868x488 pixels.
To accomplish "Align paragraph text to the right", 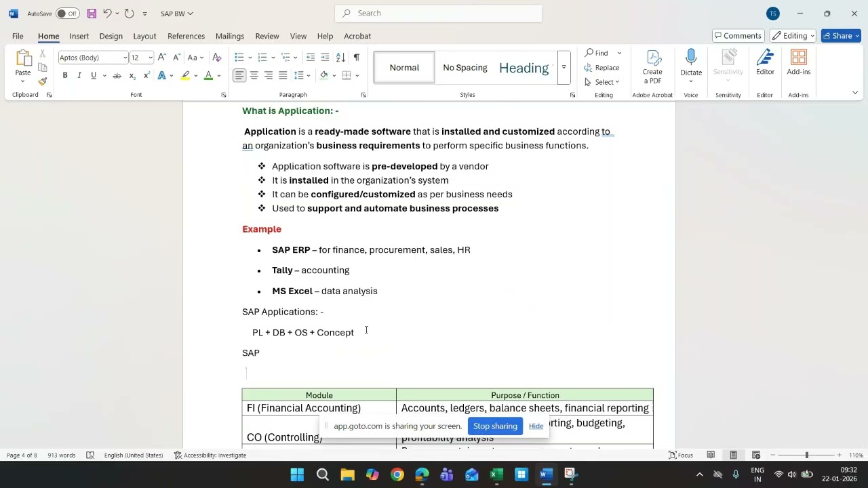I will coord(269,75).
